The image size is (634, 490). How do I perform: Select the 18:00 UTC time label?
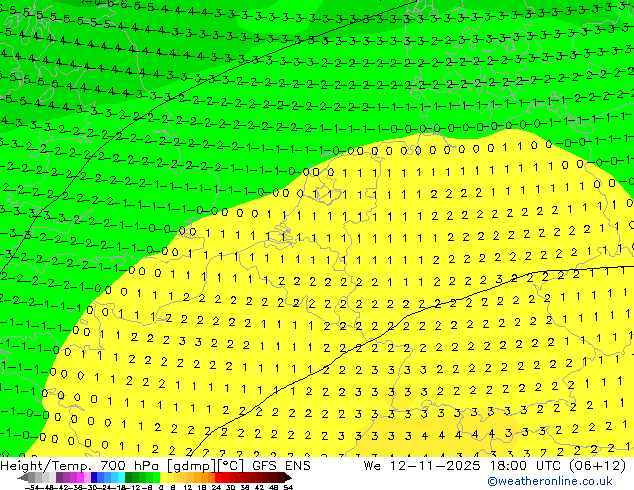(526, 466)
